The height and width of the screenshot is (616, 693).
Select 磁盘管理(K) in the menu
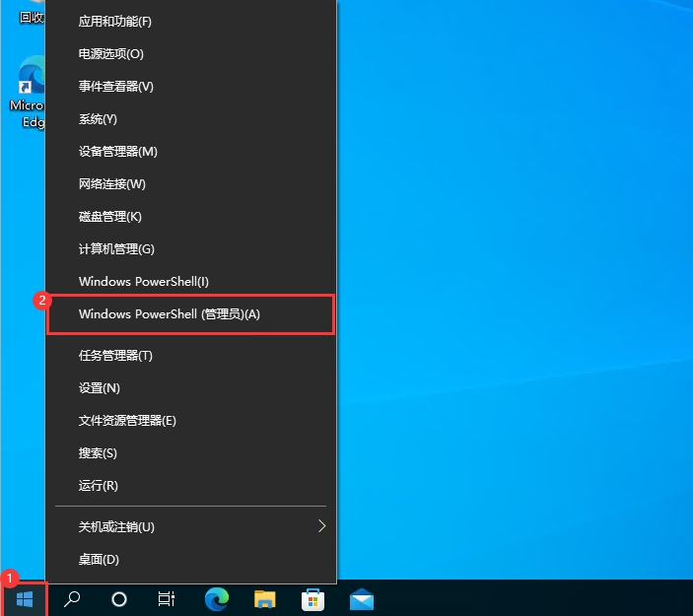(x=191, y=217)
